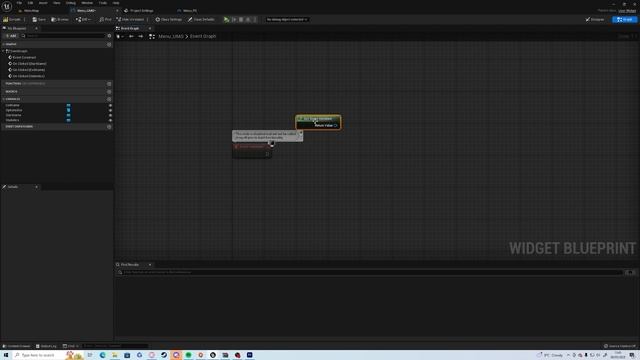Collapse the EventGraph tree node
The height and width of the screenshot is (360, 640).
tap(4, 51)
